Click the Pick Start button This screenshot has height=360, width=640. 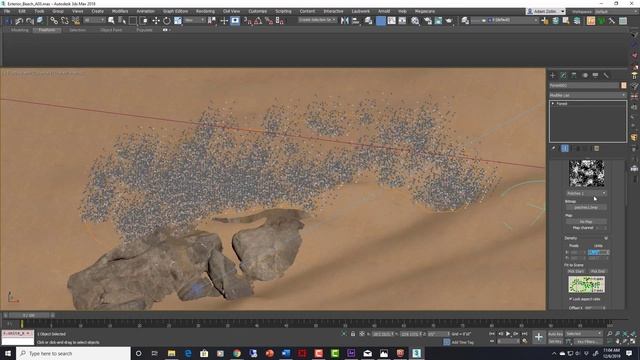576,271
